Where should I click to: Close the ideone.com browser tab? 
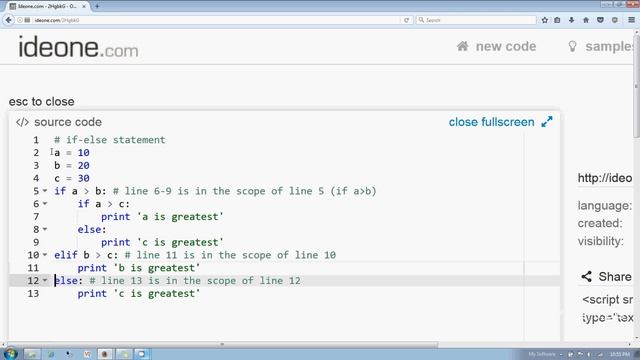[84, 6]
